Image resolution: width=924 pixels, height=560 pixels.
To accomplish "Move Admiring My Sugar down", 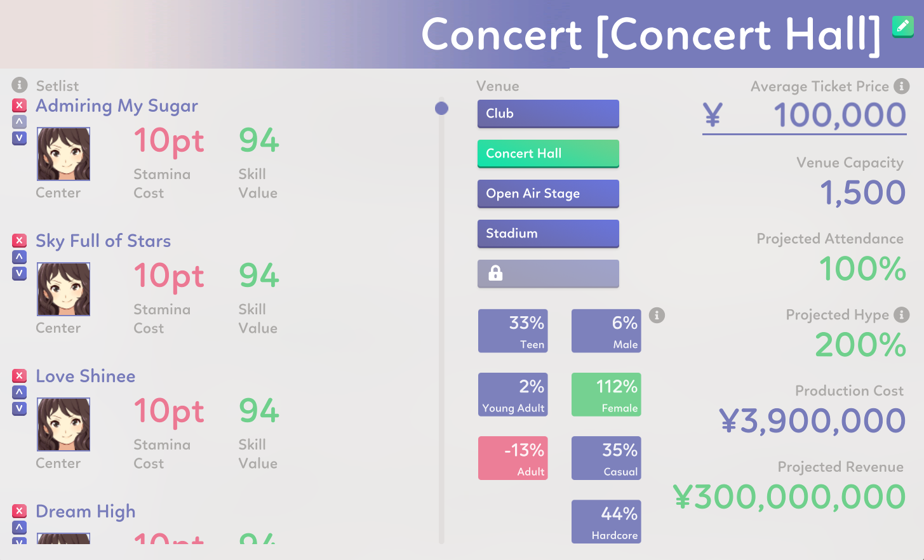I will click(x=20, y=138).
